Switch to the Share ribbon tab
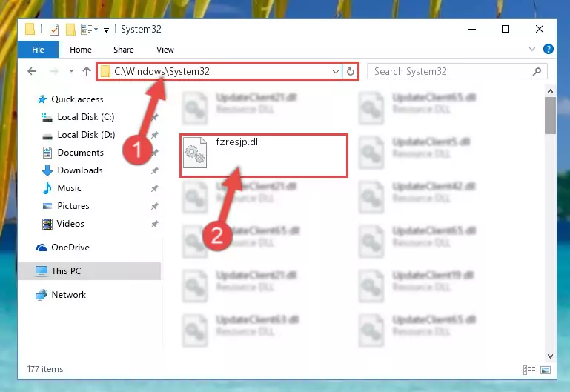Screen dimensions: 570x392 pyautogui.click(x=124, y=50)
